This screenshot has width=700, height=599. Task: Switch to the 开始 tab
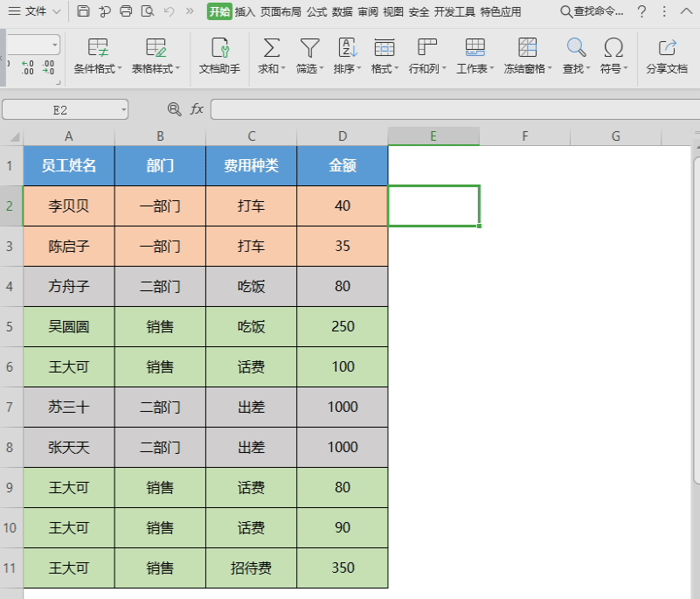(x=219, y=11)
